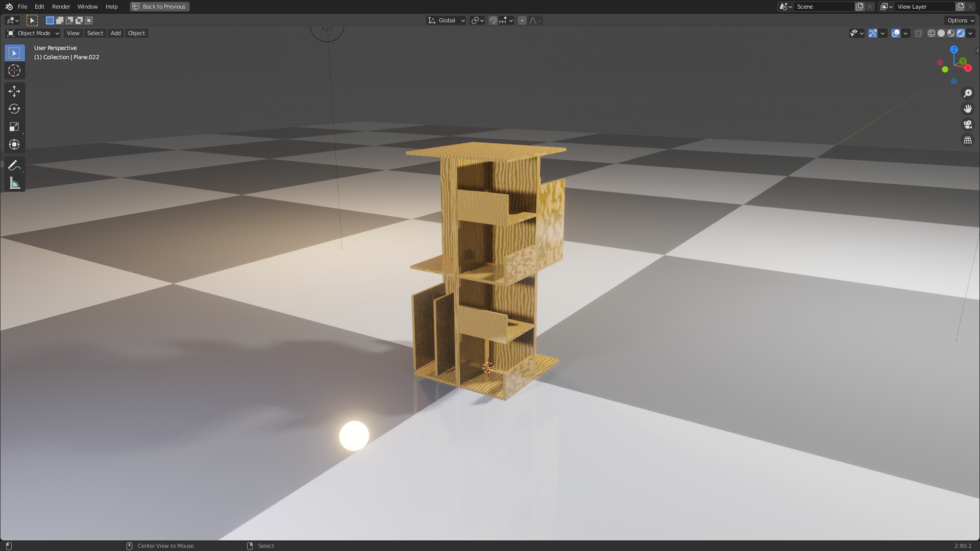This screenshot has width=980, height=551.
Task: Click the Back to Previous button
Action: [159, 7]
